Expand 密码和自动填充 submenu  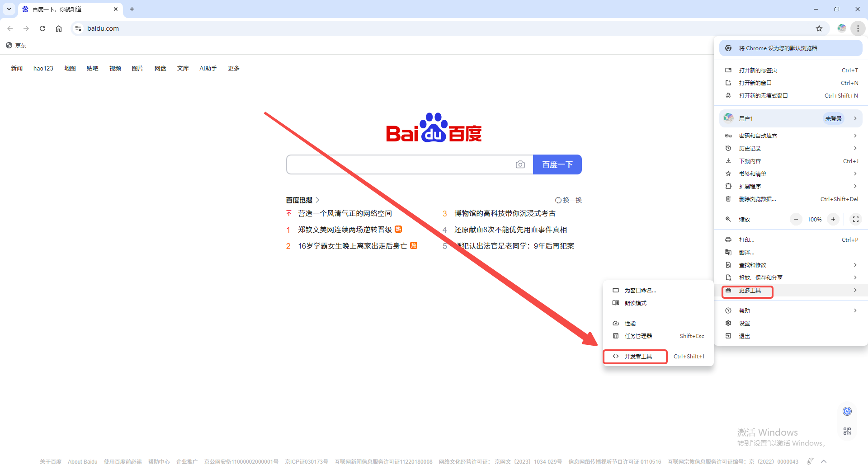coord(791,136)
